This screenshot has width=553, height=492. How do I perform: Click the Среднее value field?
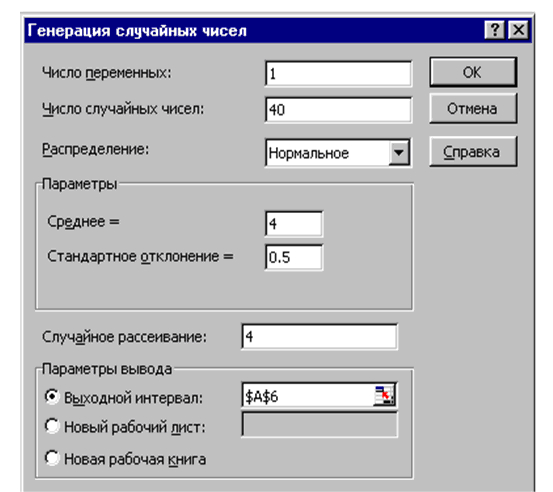pos(294,224)
